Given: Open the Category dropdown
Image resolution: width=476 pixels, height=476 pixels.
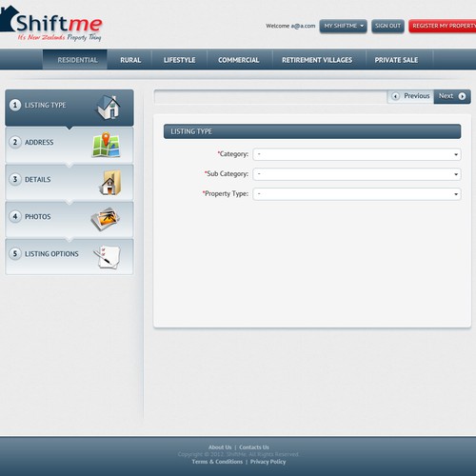Looking at the screenshot, I should [357, 154].
